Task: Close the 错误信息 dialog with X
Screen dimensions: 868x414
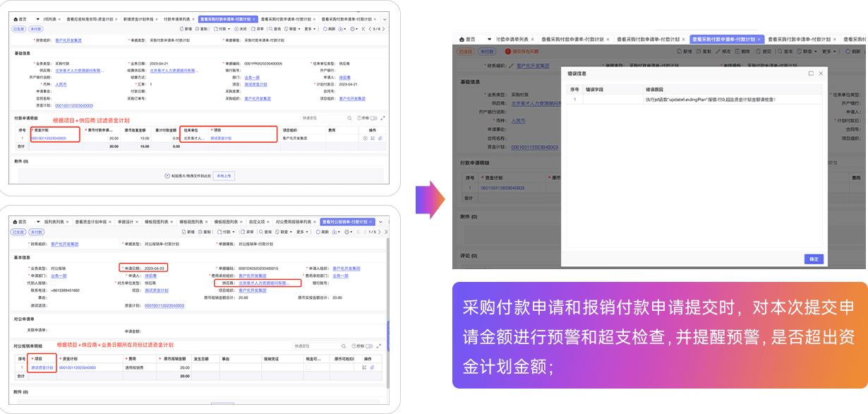Action: [821, 73]
